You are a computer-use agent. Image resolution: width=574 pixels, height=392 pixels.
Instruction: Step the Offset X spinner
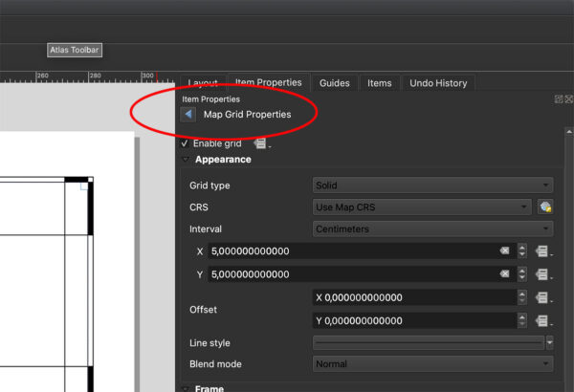(522, 297)
